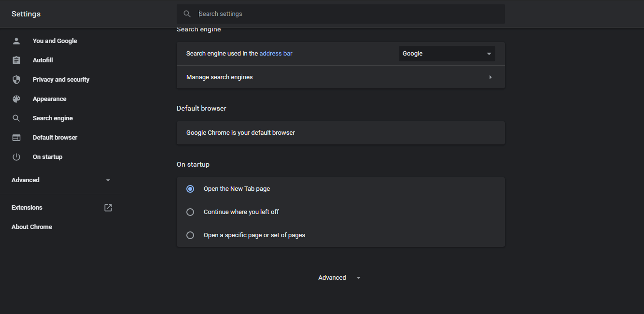The image size is (644, 314).
Task: Click the Search engine magnifier icon in sidebar
Action: 16,118
